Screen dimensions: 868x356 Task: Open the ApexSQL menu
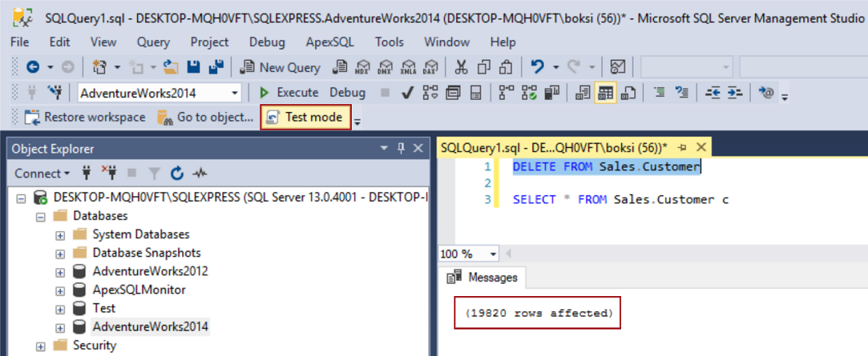[x=329, y=42]
